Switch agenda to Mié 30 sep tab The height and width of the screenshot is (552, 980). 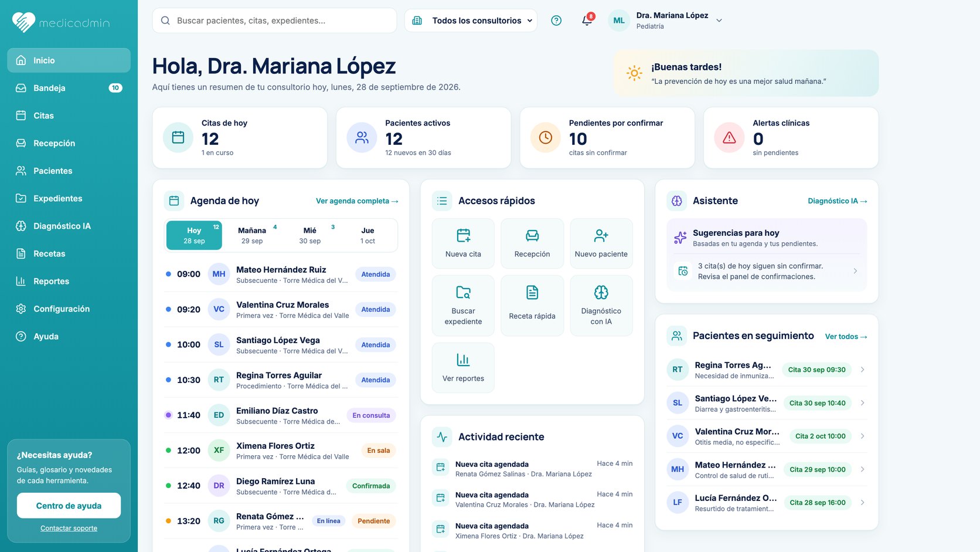tap(310, 235)
